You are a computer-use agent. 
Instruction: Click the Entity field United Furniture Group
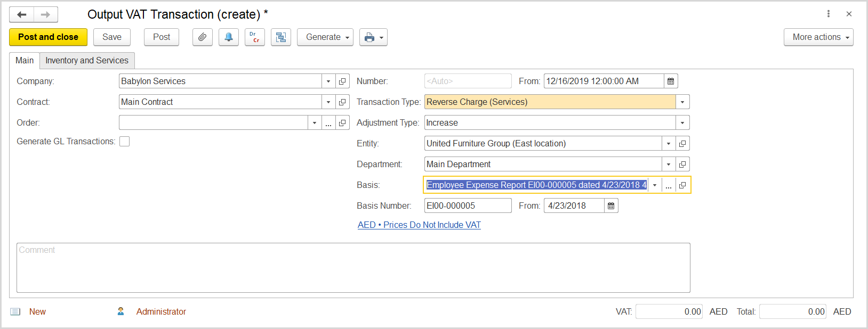[x=543, y=144]
